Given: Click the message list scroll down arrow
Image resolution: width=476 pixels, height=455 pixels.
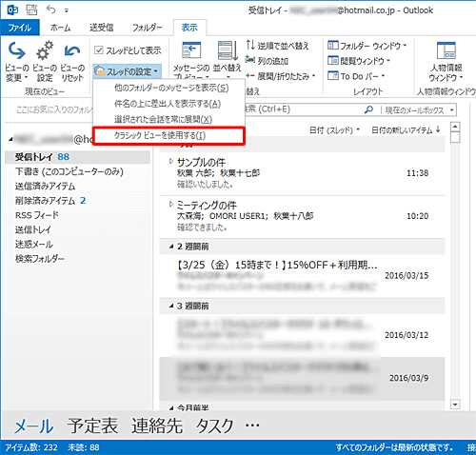Looking at the screenshot, I should click(x=455, y=405).
